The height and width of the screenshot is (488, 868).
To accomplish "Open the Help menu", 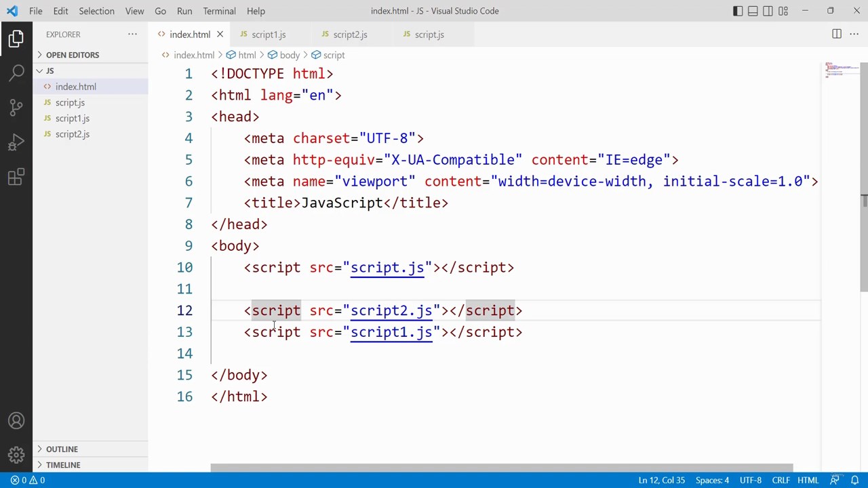I will coord(256,11).
